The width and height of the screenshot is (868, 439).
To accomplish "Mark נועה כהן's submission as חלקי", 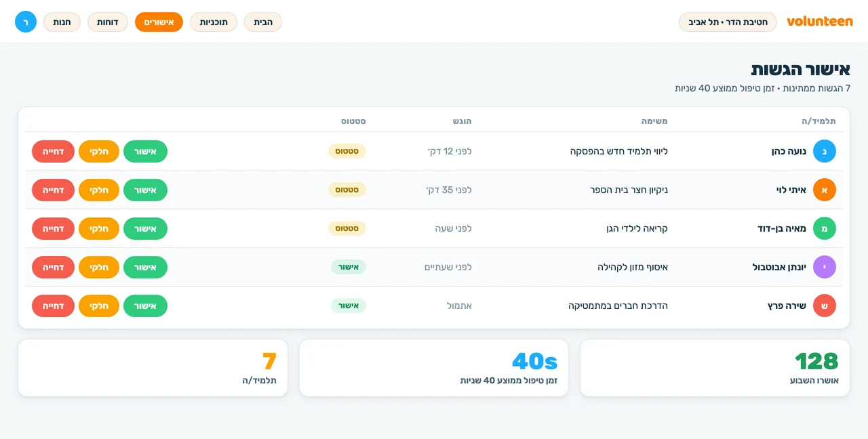I will 99,151.
